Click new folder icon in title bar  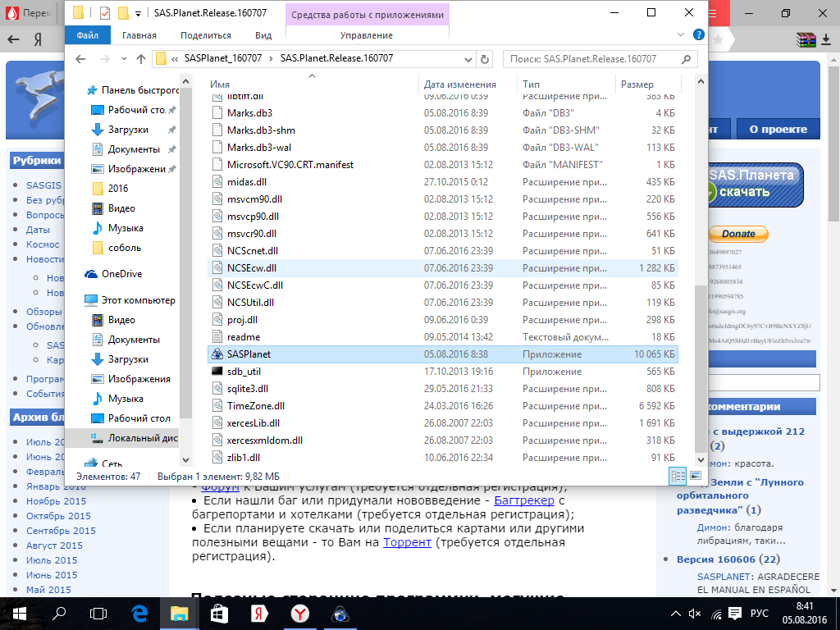coord(123,13)
